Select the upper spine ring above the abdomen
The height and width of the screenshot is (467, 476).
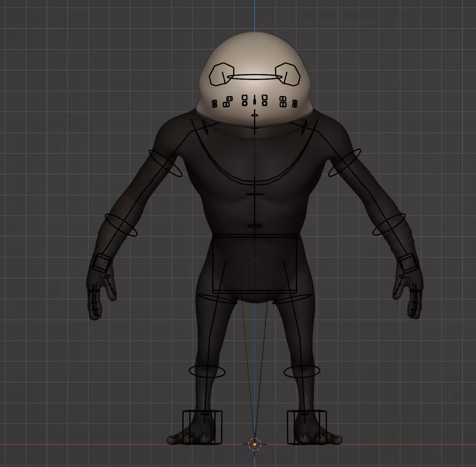pyautogui.click(x=255, y=194)
